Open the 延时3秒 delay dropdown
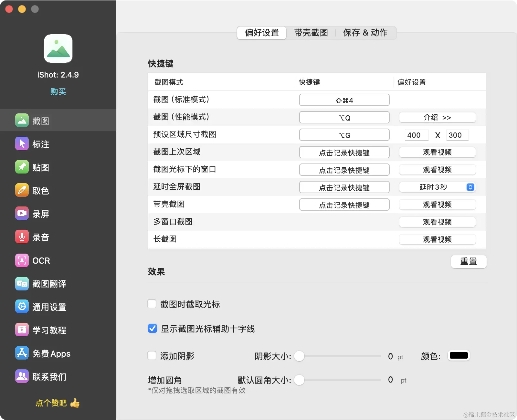517x420 pixels. pos(438,187)
